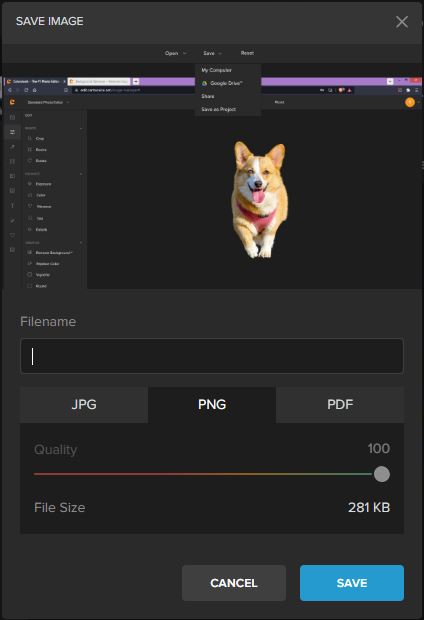The height and width of the screenshot is (620, 424).
Task: Open the Save dropdown in the preview header
Action: tap(212, 53)
